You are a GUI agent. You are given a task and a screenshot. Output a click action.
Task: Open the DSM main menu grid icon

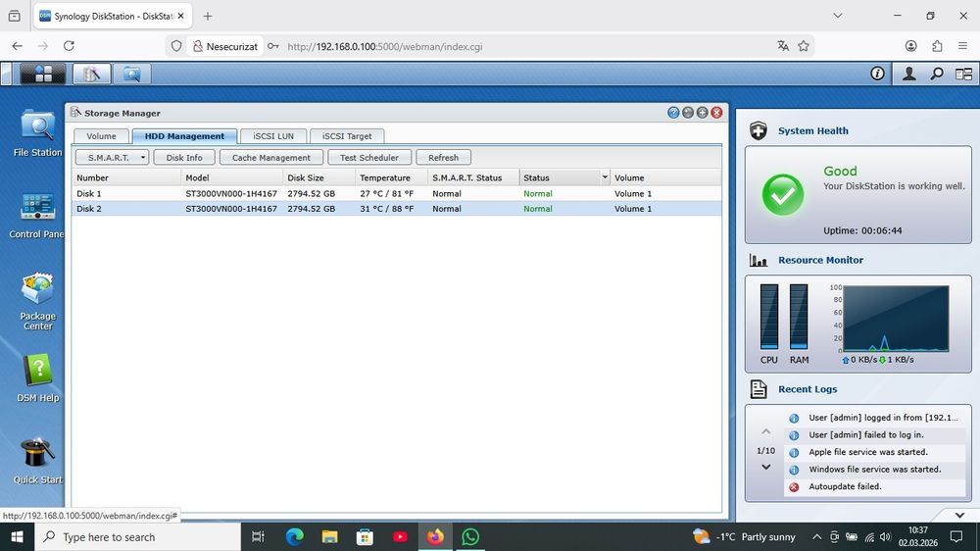point(42,74)
